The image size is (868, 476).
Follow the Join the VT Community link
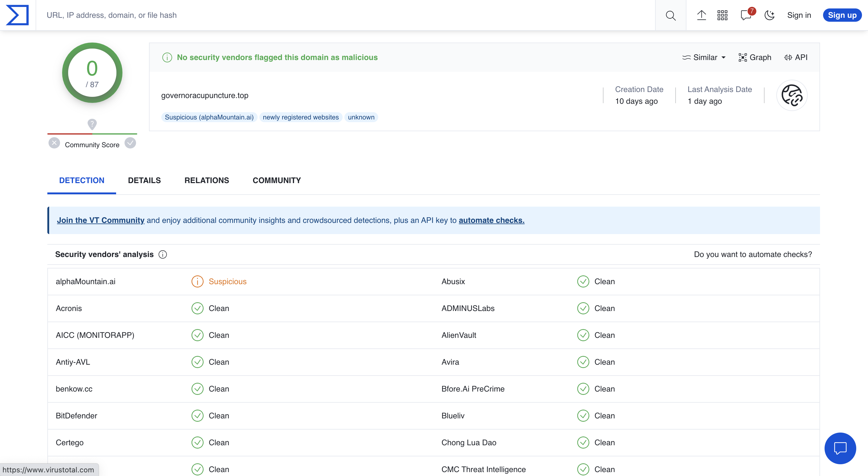click(x=100, y=220)
